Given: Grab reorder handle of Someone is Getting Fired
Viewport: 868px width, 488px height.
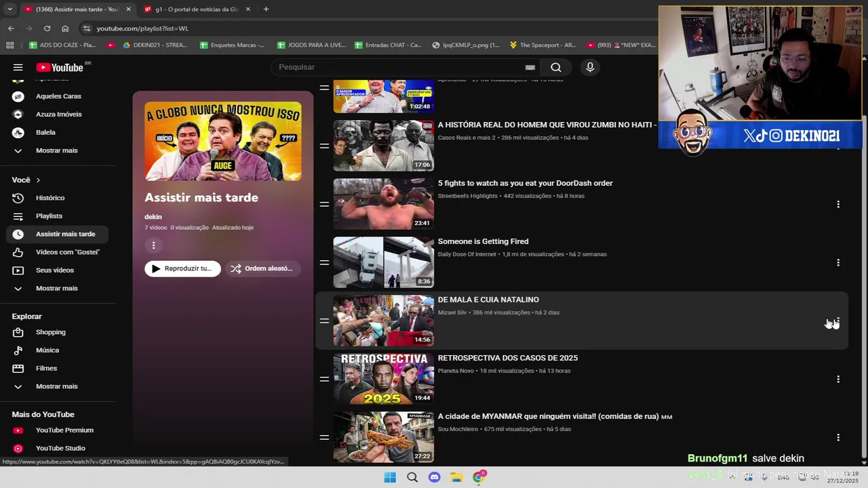Looking at the screenshot, I should (x=325, y=262).
